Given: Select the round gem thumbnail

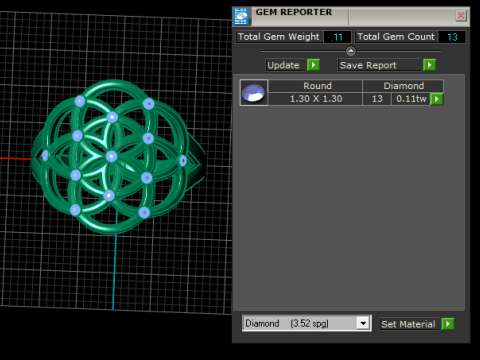Looking at the screenshot, I should click(254, 93).
